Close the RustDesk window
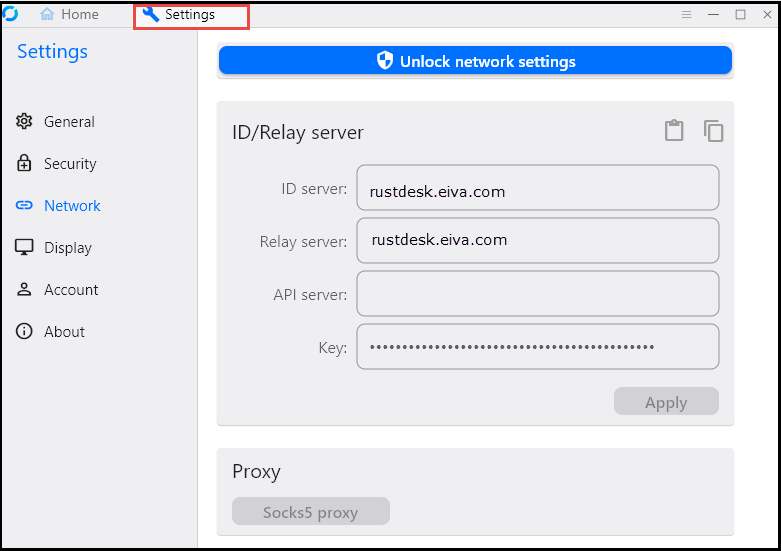 tap(768, 14)
